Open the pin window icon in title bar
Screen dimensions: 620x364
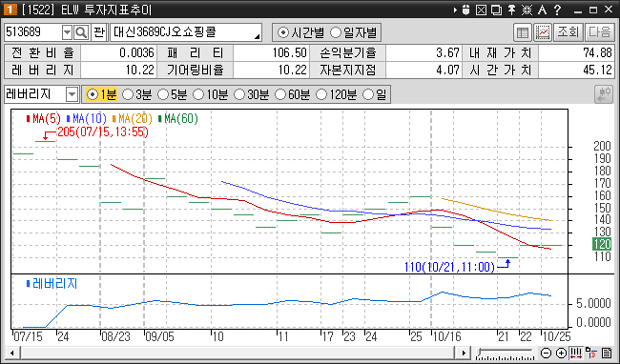coord(512,10)
